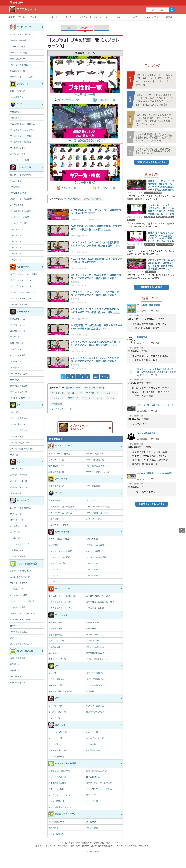Click the アップデート icon in メインメニュー
Screen dimensions: 186x868
pyautogui.click(x=51, y=479)
